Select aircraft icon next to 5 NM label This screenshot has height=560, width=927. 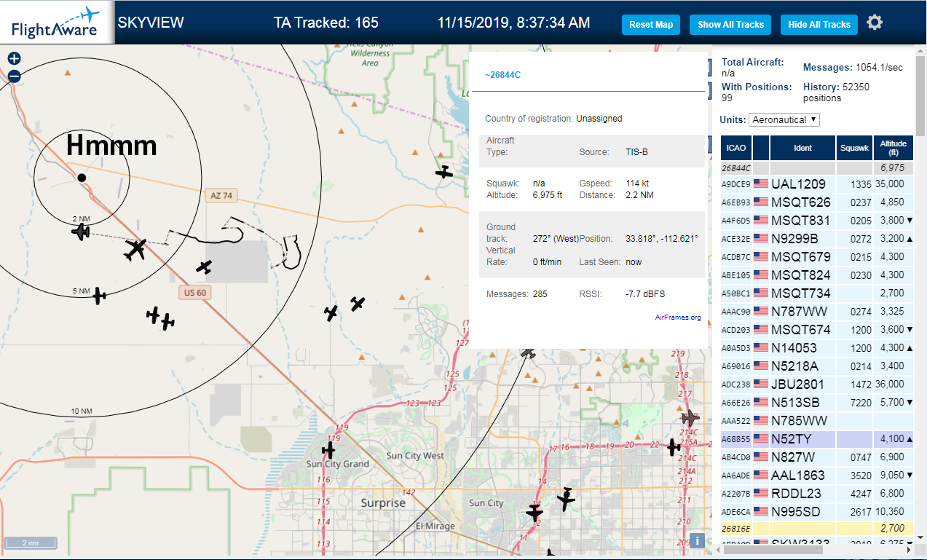[99, 296]
